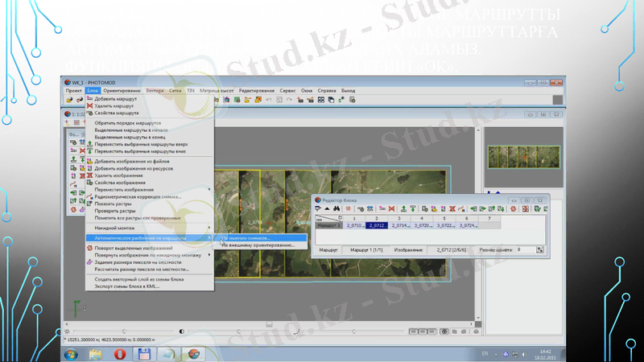
Task: Expand the Переместить изображения submenu
Action: coord(124,190)
